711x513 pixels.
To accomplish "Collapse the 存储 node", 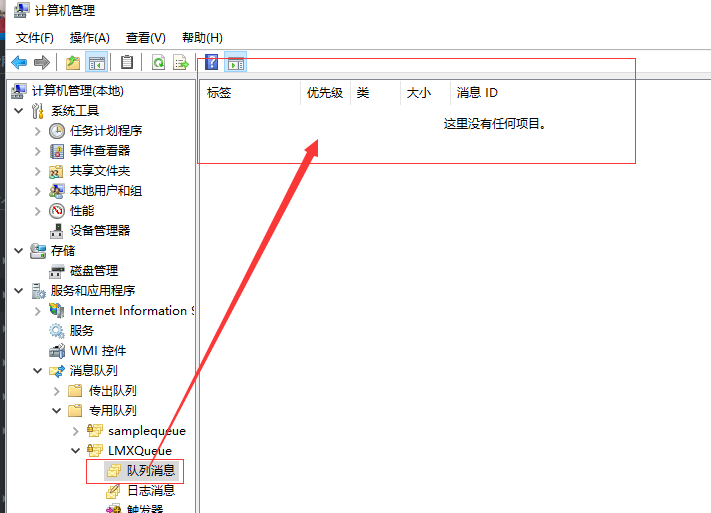I will 19,250.
